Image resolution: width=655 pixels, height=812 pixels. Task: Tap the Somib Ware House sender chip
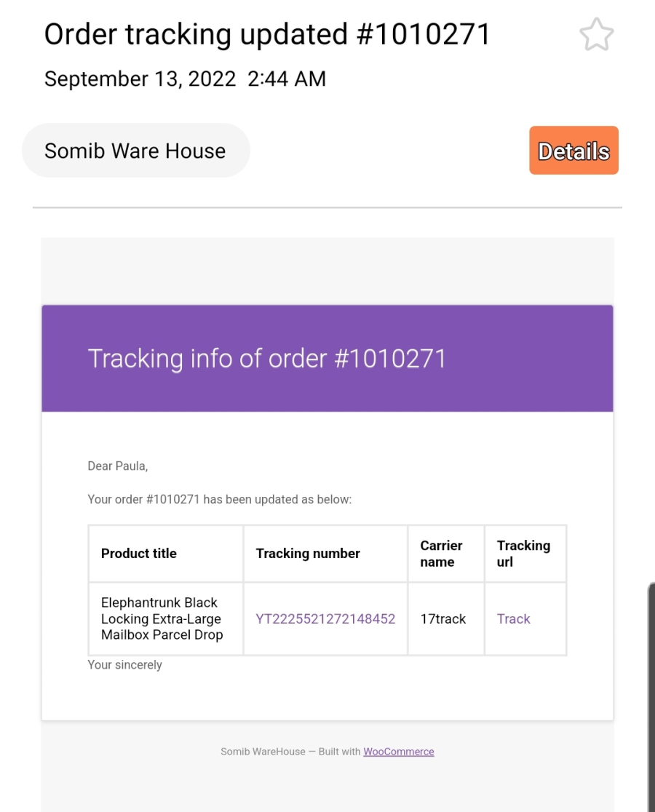(x=135, y=151)
